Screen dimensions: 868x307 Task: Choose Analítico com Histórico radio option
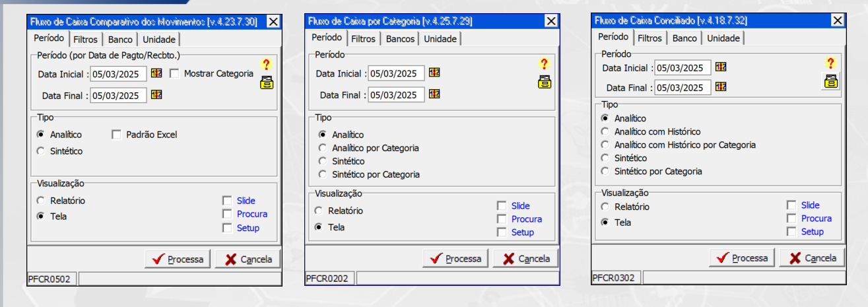pyautogui.click(x=605, y=131)
